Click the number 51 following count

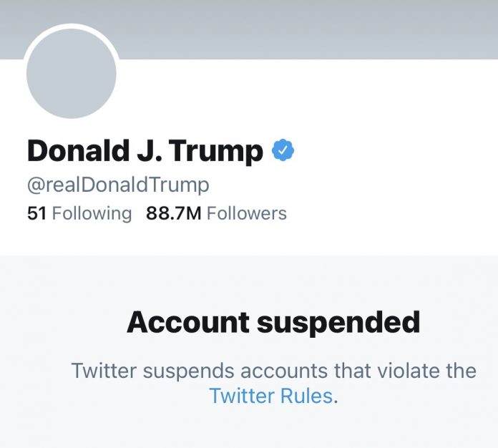coord(36,213)
